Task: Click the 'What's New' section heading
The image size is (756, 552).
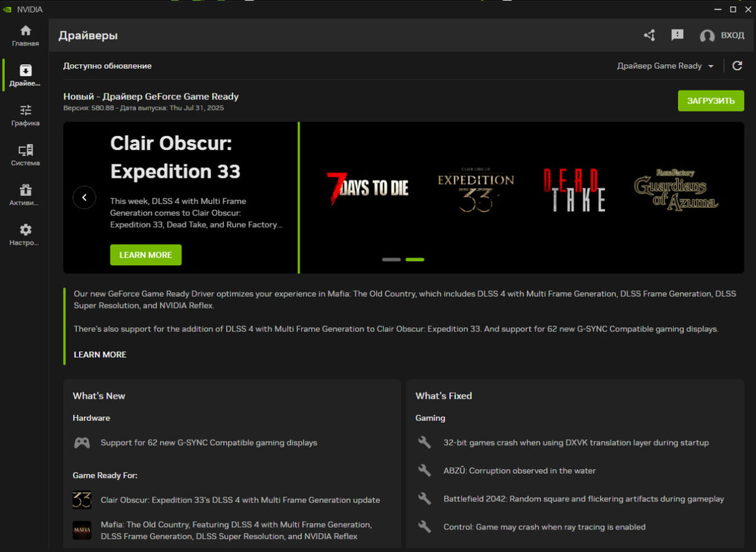Action: click(99, 396)
